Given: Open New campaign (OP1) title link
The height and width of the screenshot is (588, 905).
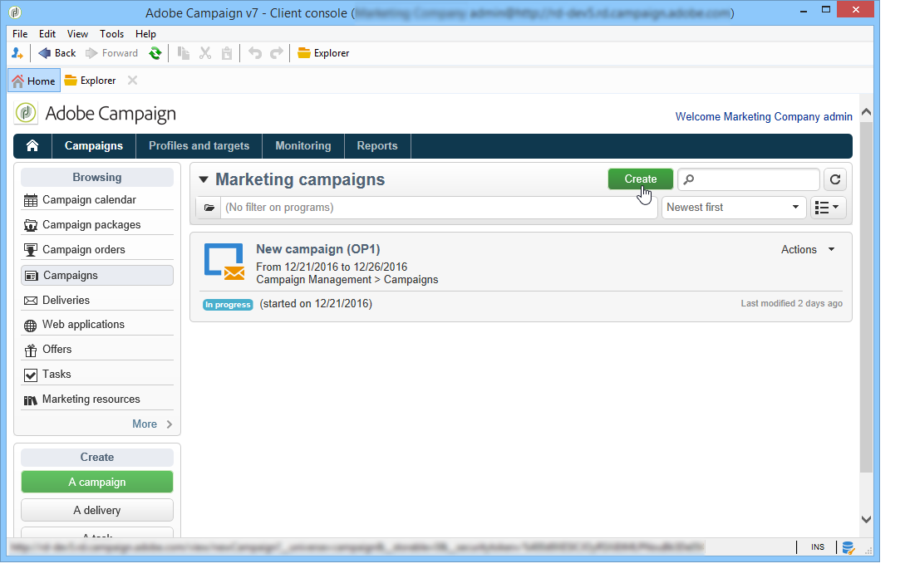Looking at the screenshot, I should 318,249.
